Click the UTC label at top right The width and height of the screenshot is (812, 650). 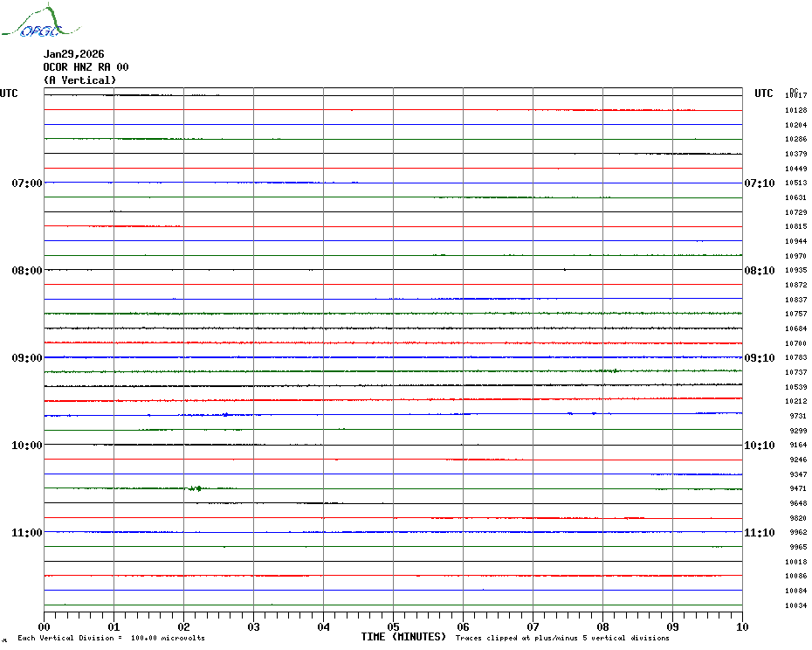tap(763, 93)
